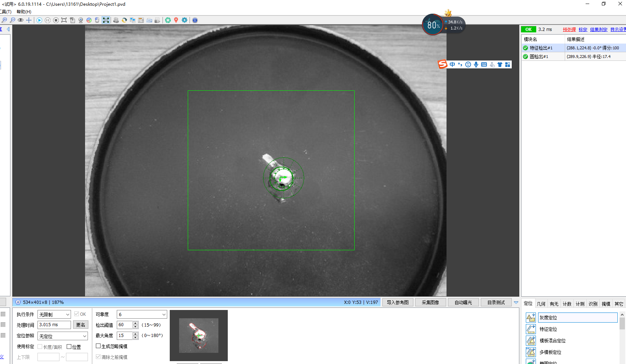Toggle the Sogou 中 Chinese/English mode
Viewport: 626px width, 364px height.
point(452,64)
